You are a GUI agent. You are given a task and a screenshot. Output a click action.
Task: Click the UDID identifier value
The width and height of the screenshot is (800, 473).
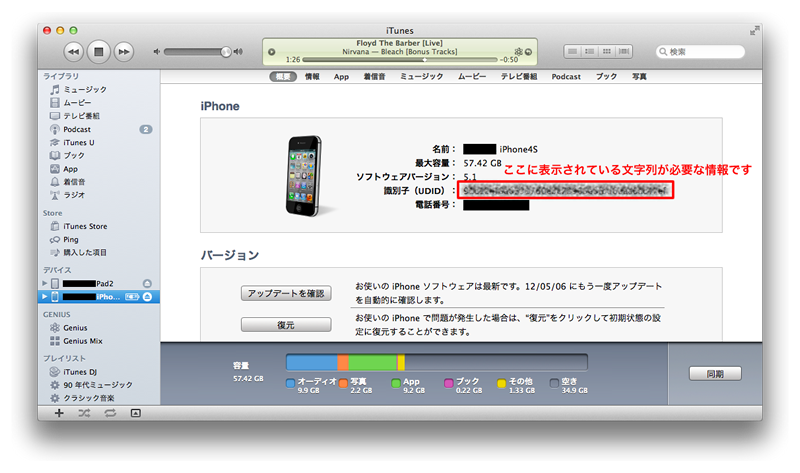pyautogui.click(x=565, y=190)
